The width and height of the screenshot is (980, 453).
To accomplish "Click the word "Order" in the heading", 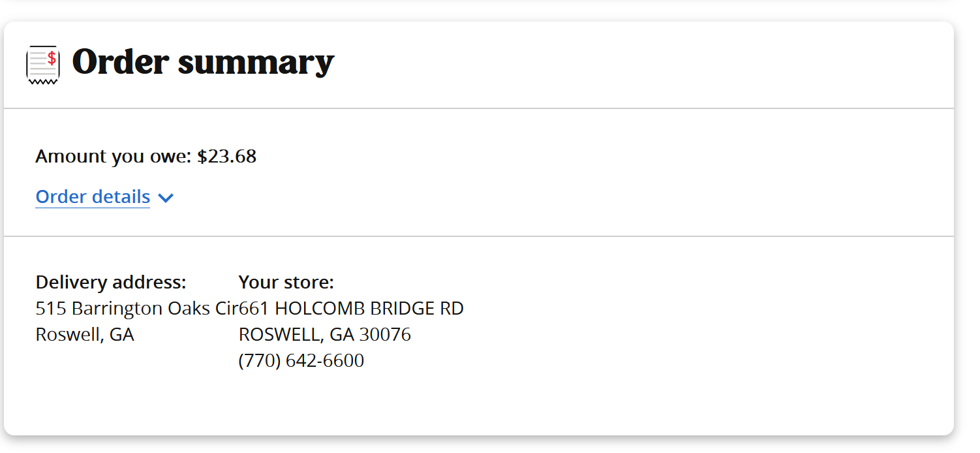I will (x=121, y=62).
